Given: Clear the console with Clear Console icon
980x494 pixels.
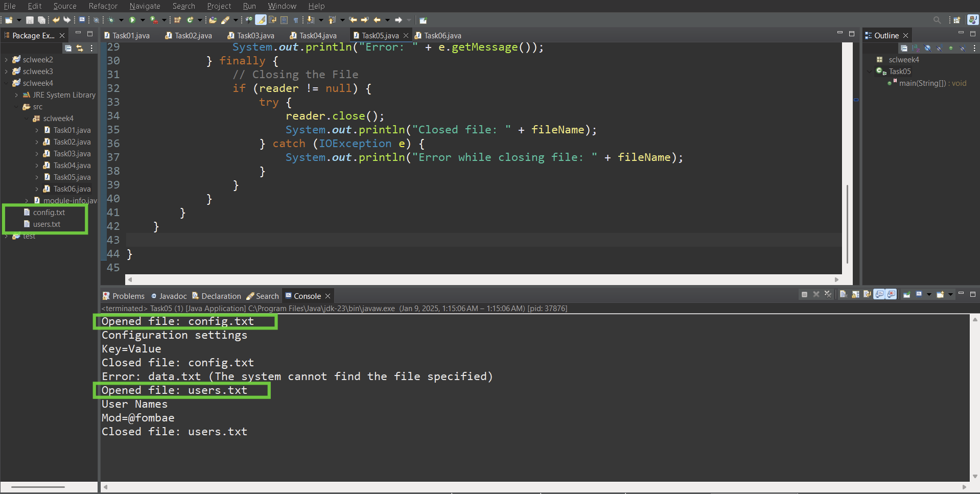Looking at the screenshot, I should pyautogui.click(x=843, y=294).
